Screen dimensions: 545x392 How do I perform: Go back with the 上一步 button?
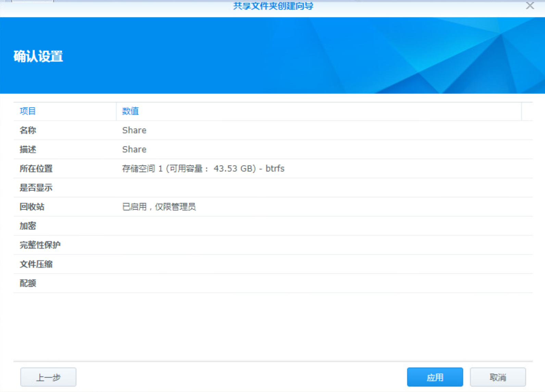tap(48, 377)
